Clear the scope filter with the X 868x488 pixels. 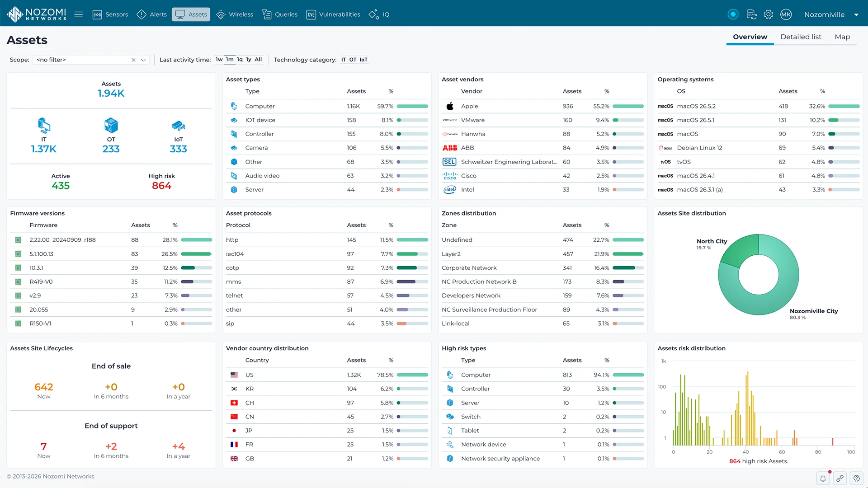pyautogui.click(x=133, y=60)
